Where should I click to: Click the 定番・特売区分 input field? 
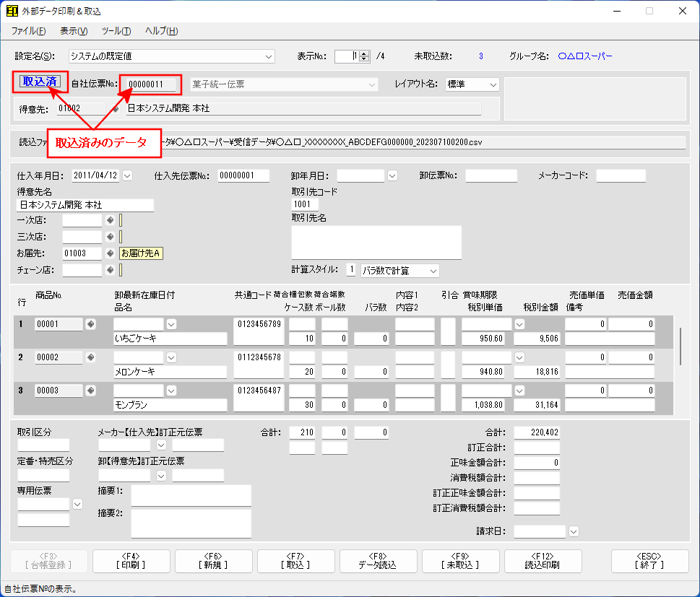(43, 475)
